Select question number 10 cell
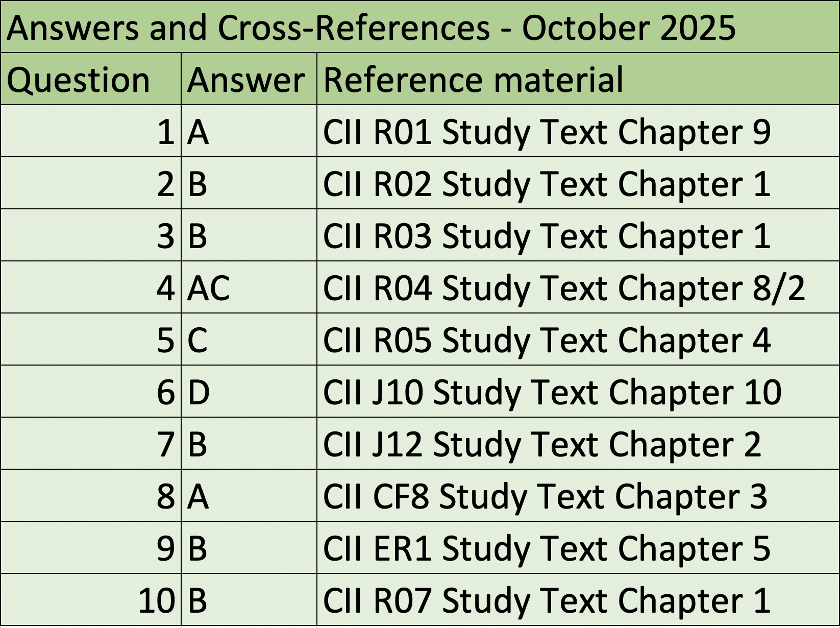This screenshot has height=628, width=840. pos(91,600)
